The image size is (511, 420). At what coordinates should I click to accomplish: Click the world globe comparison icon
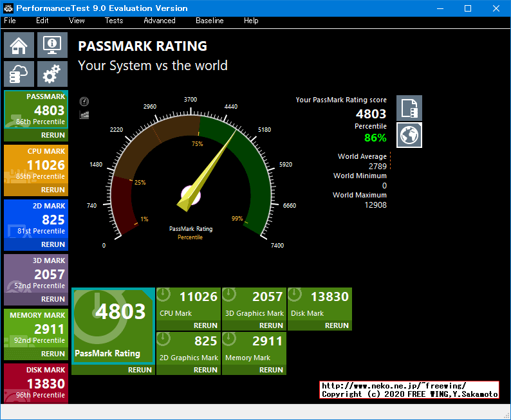(409, 134)
